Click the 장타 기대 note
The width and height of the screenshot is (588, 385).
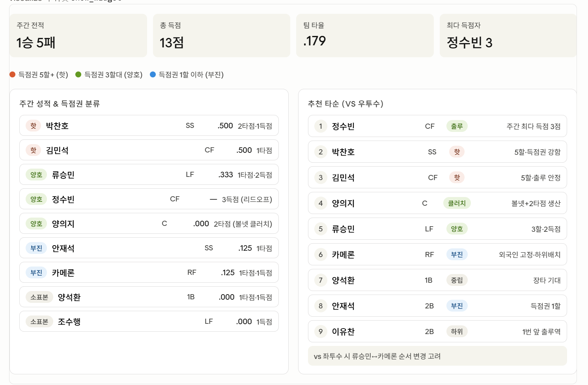(547, 280)
